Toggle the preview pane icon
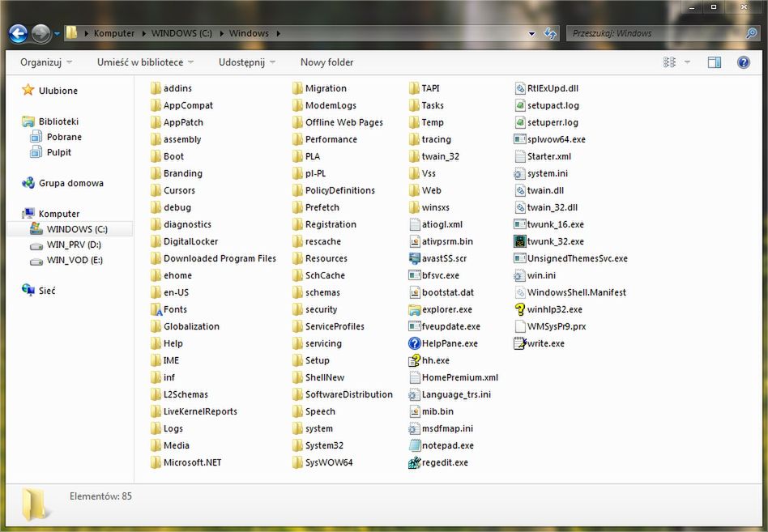 pyautogui.click(x=714, y=62)
